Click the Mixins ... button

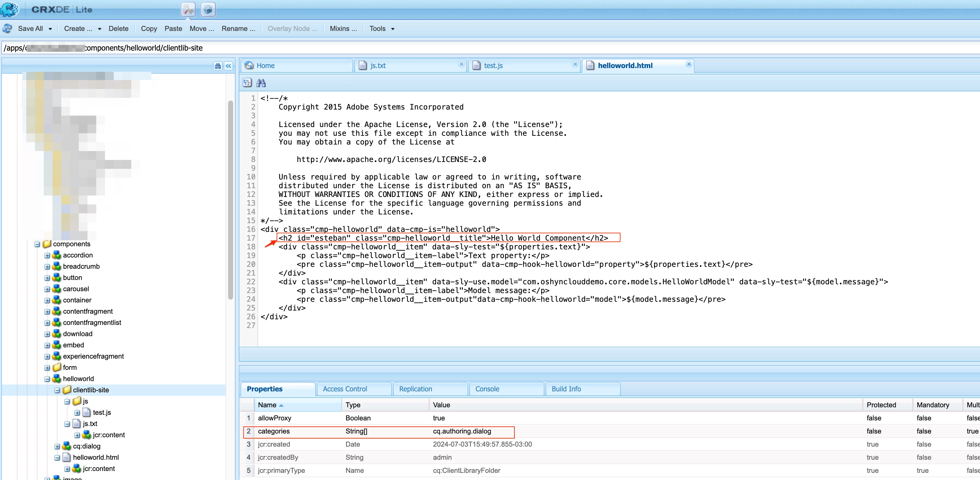pyautogui.click(x=343, y=29)
